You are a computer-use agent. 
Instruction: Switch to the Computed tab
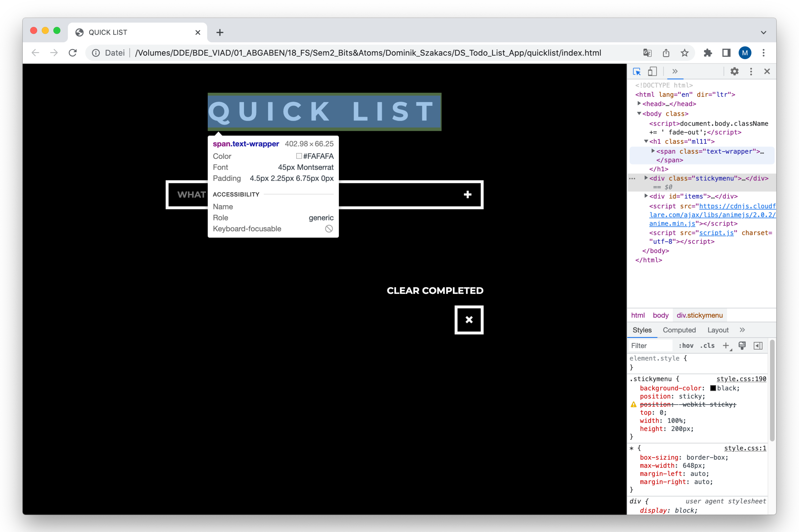point(679,330)
